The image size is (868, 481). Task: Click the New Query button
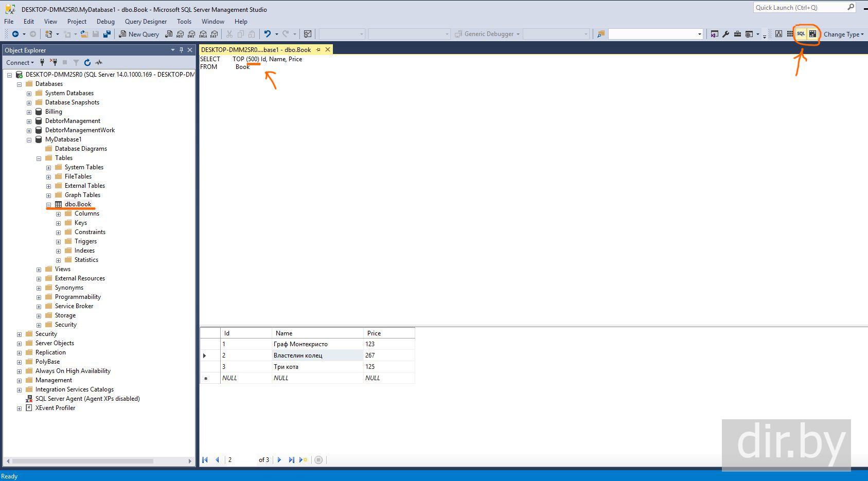point(139,34)
